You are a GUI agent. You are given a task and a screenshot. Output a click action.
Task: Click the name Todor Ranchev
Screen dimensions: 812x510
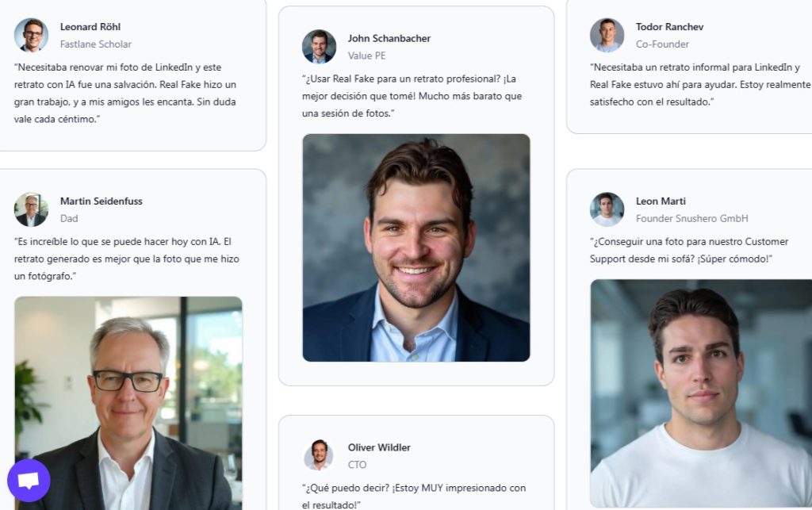click(669, 27)
